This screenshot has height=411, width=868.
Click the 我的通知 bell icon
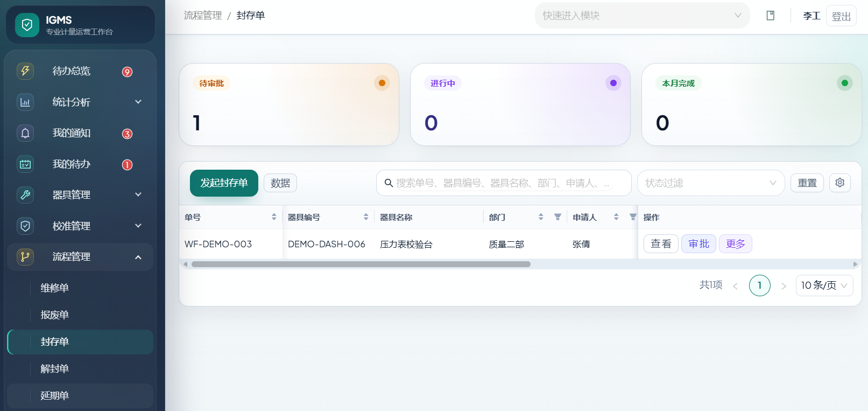(25, 133)
